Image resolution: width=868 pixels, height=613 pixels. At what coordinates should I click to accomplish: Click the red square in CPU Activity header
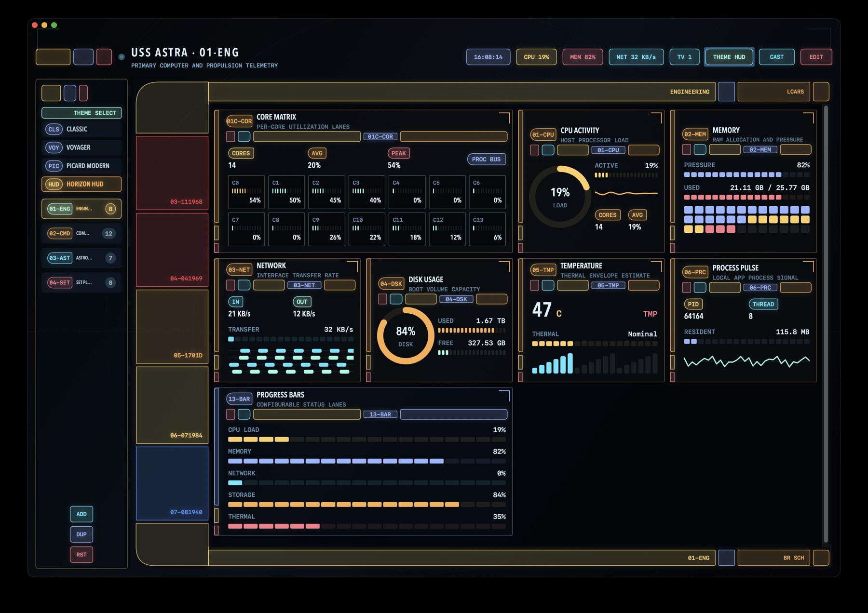click(534, 150)
